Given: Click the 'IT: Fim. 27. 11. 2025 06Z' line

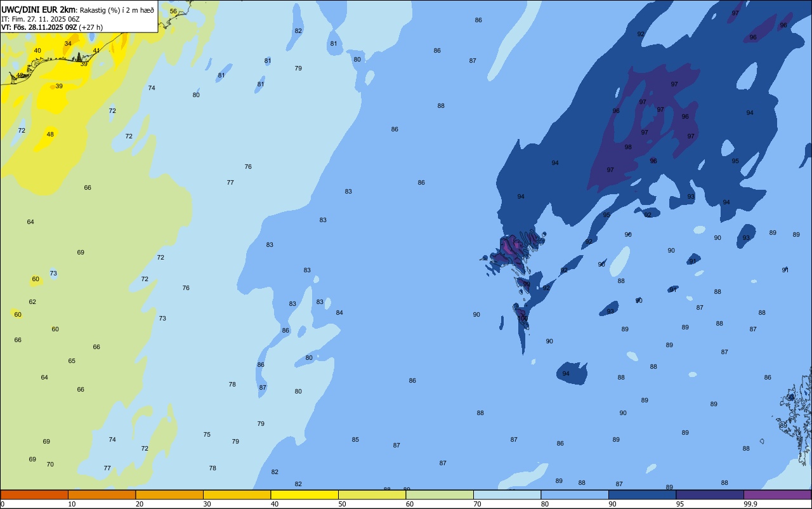Looking at the screenshot, I should 41,19.
